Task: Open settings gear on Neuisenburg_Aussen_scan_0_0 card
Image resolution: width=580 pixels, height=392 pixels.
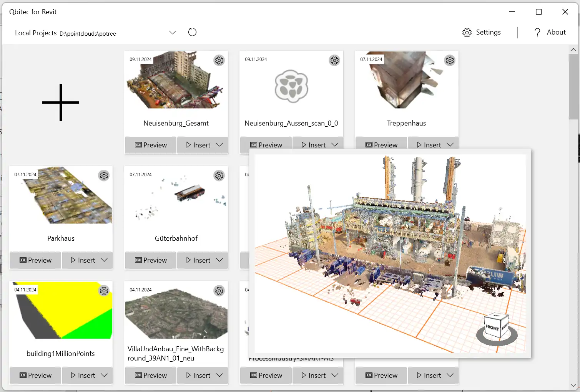Action: (x=334, y=60)
